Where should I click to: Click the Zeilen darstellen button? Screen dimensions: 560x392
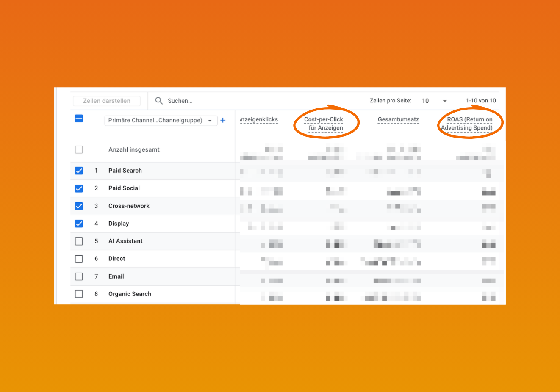pos(107,101)
